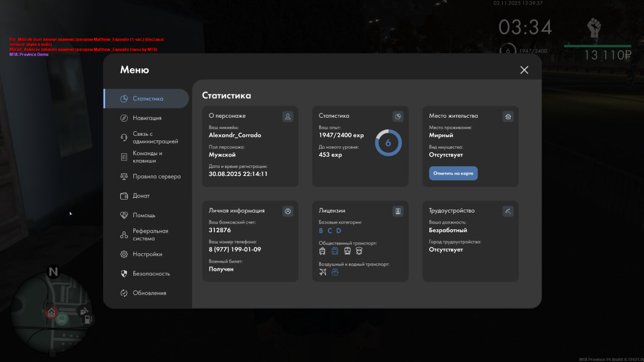This screenshot has height=362, width=644.
Task: Select the capped driver license icon
Action: (x=359, y=251)
